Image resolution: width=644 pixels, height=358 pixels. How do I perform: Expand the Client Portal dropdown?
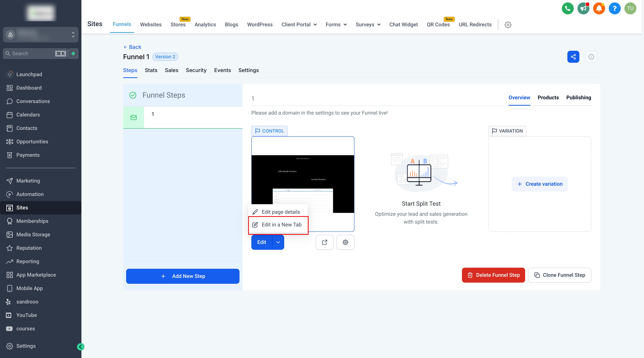tap(299, 24)
